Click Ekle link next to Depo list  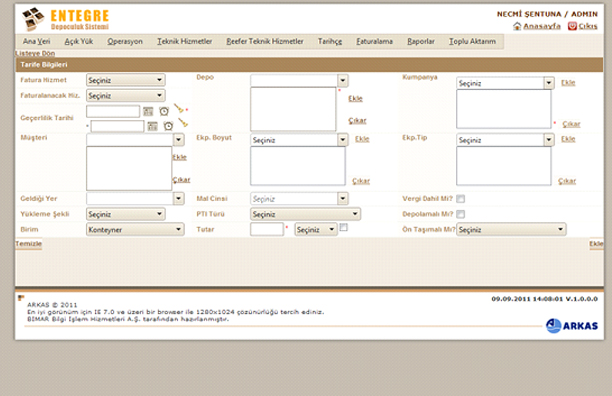click(x=355, y=98)
